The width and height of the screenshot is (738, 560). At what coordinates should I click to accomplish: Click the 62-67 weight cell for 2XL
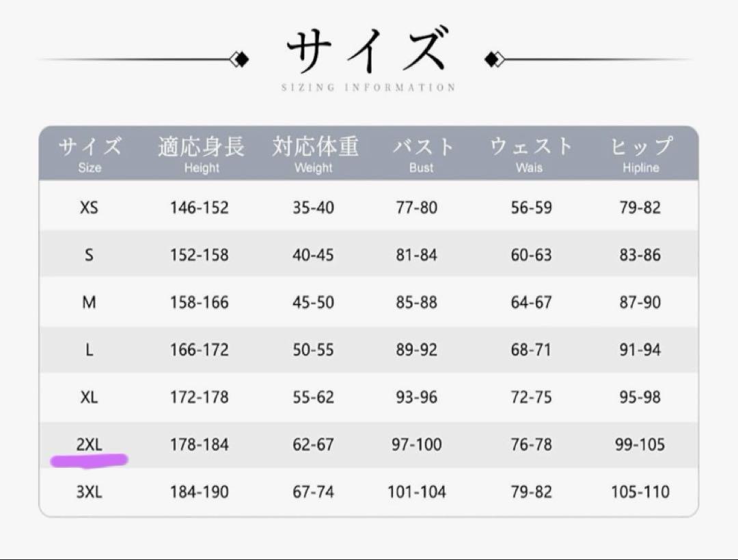(x=314, y=445)
